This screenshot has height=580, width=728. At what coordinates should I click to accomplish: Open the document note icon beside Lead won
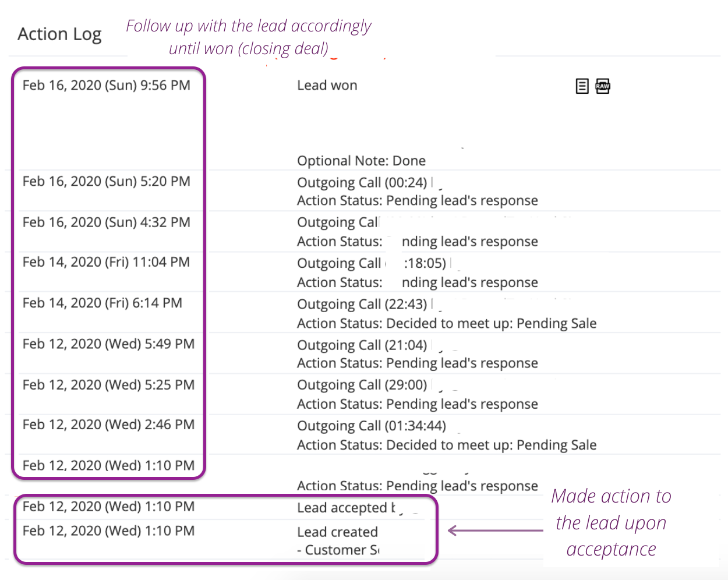click(x=582, y=86)
